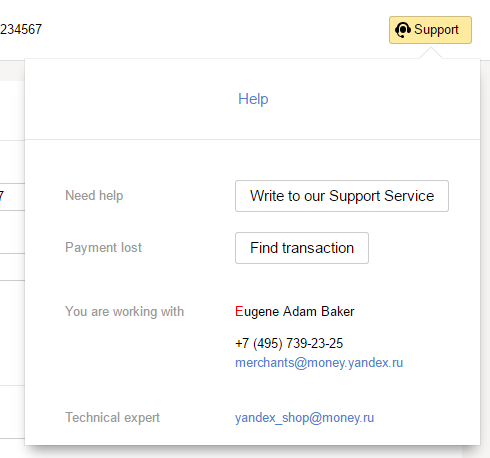Click the blank popup header beside Help
Viewport: 490px width, 458px height.
367,99
